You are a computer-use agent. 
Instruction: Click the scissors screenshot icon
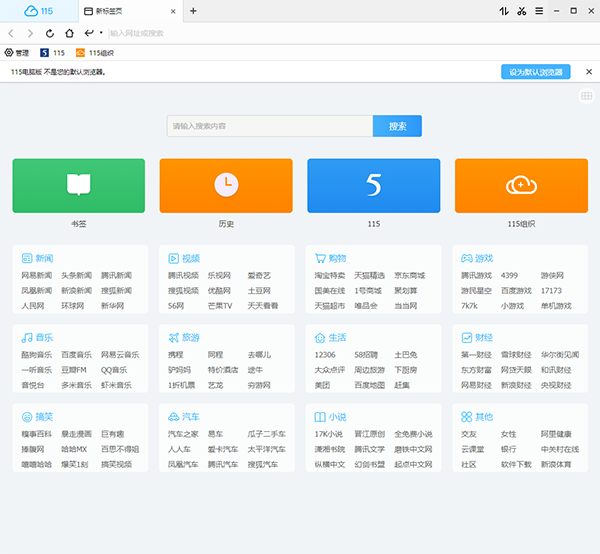pos(521,11)
